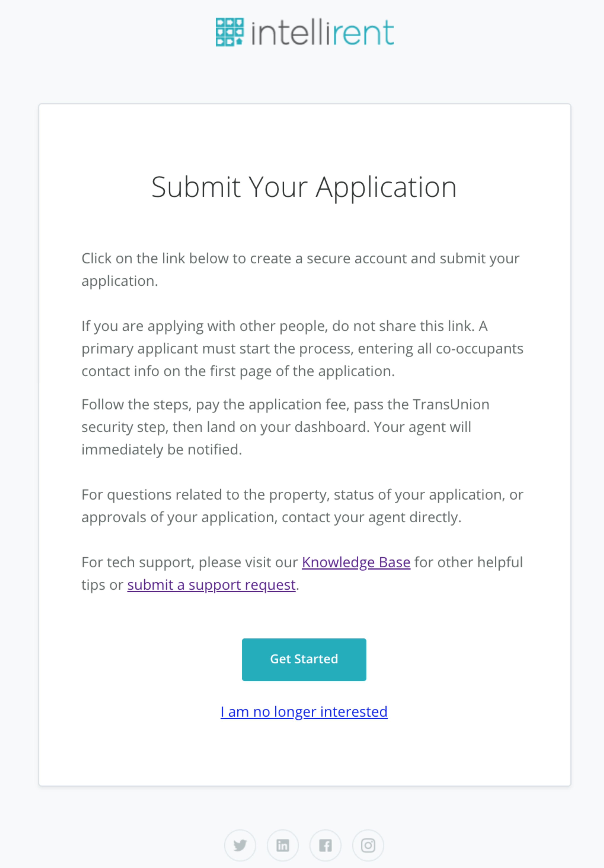
Task: Open the Facebook social icon
Action: pyautogui.click(x=325, y=845)
